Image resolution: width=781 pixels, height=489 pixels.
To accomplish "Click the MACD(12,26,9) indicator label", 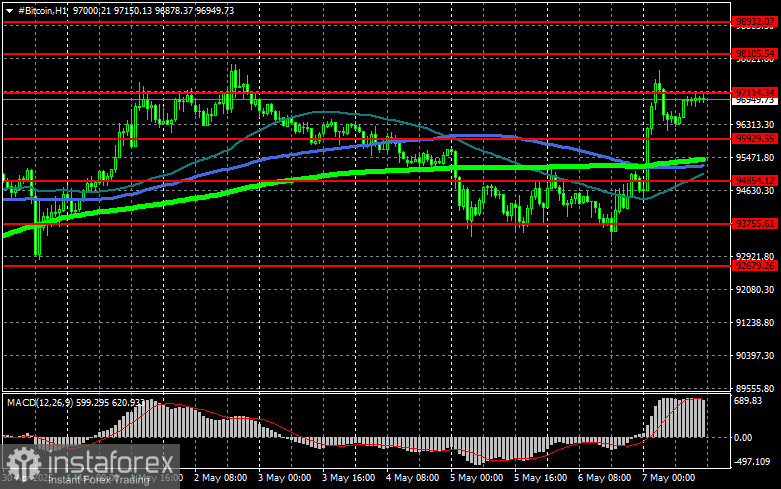I will click(x=40, y=402).
